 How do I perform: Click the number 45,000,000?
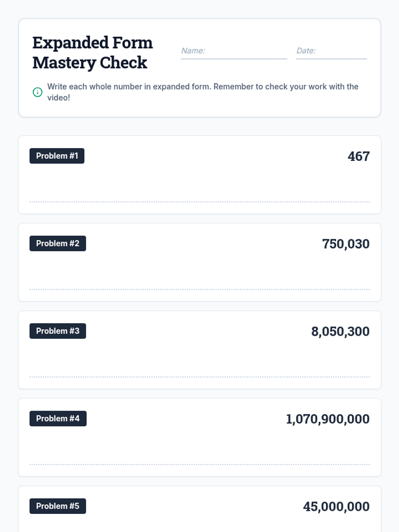tap(336, 506)
